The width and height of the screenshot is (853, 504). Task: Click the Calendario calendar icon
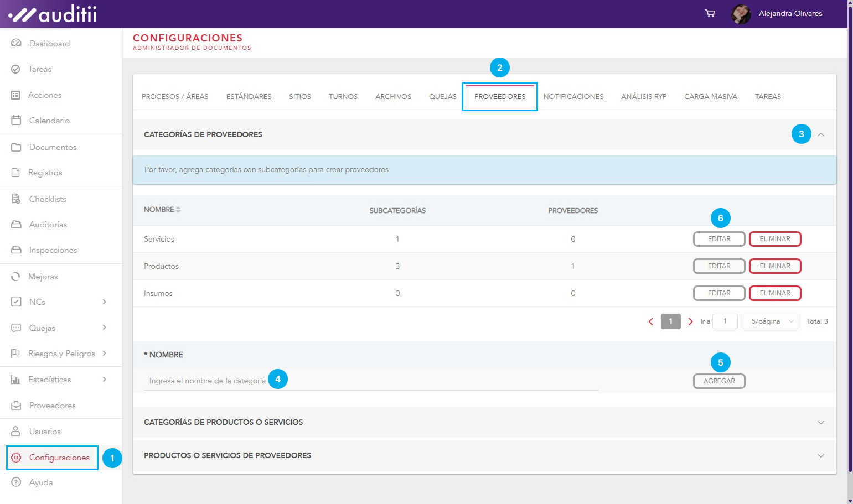pyautogui.click(x=16, y=120)
